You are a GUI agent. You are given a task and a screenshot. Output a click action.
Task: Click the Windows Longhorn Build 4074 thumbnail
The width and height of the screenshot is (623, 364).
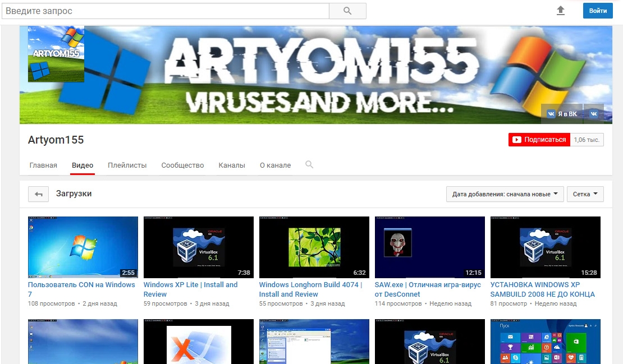coord(314,247)
